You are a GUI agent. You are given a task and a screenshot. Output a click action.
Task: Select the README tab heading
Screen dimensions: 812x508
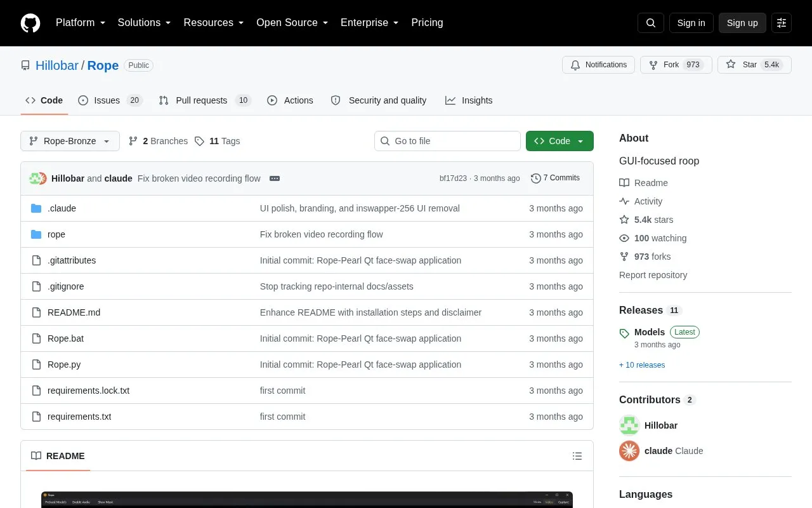[x=58, y=456]
